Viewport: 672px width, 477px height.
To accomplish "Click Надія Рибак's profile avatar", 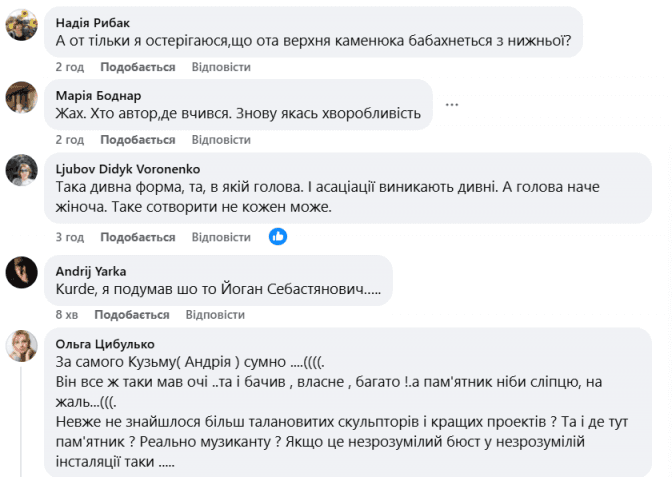I will pos(22,25).
